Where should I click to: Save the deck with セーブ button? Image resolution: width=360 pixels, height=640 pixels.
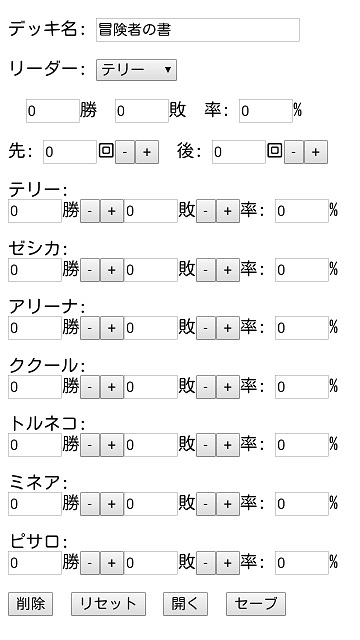(x=256, y=604)
